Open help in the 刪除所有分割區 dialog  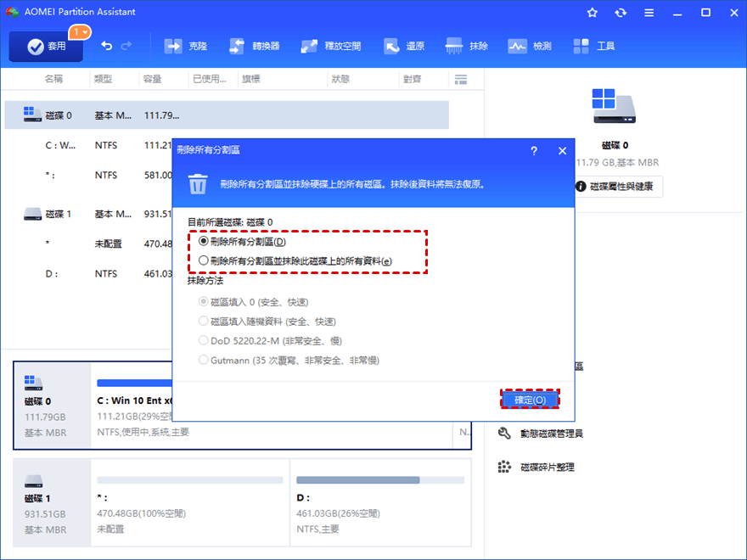[534, 151]
